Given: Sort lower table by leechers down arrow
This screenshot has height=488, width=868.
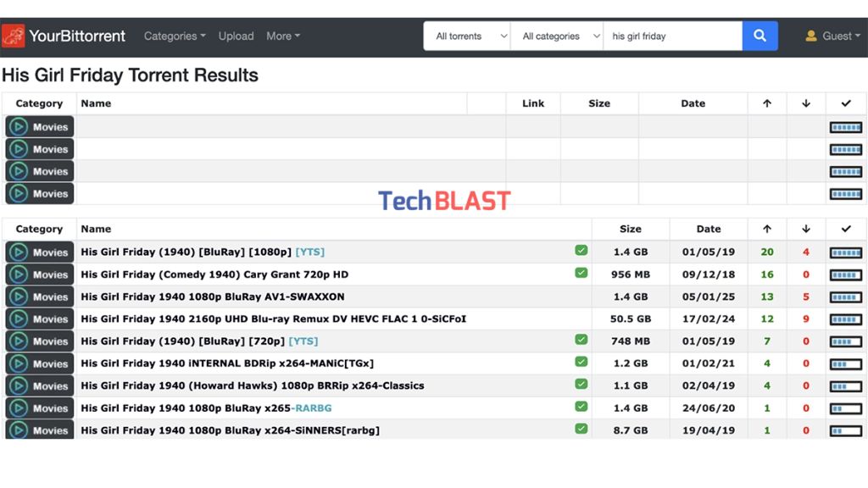Looking at the screenshot, I should coord(806,229).
